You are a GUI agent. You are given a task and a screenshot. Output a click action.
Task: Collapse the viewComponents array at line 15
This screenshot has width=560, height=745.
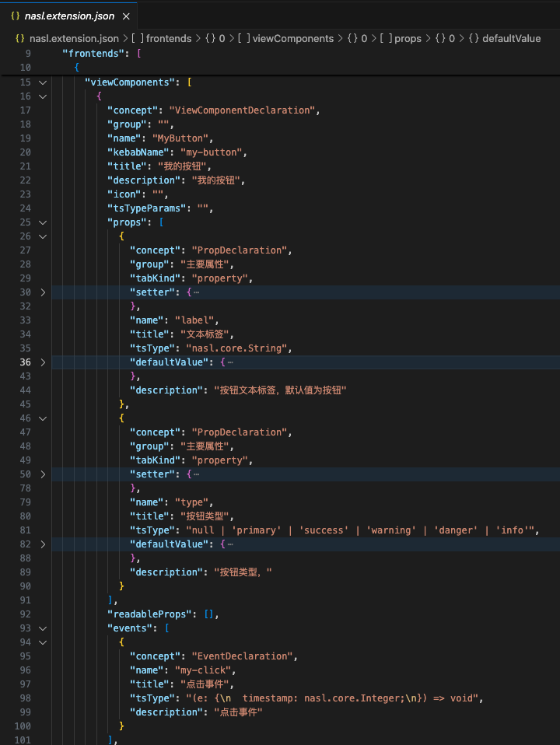43,82
